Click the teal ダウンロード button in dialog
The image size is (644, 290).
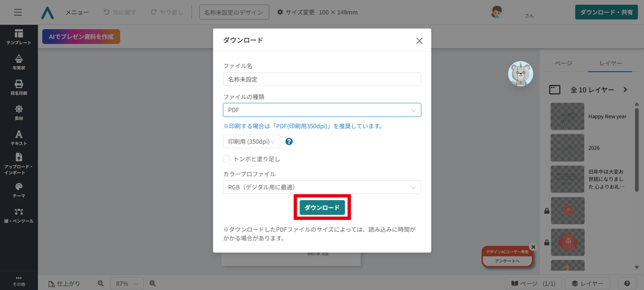click(x=322, y=207)
